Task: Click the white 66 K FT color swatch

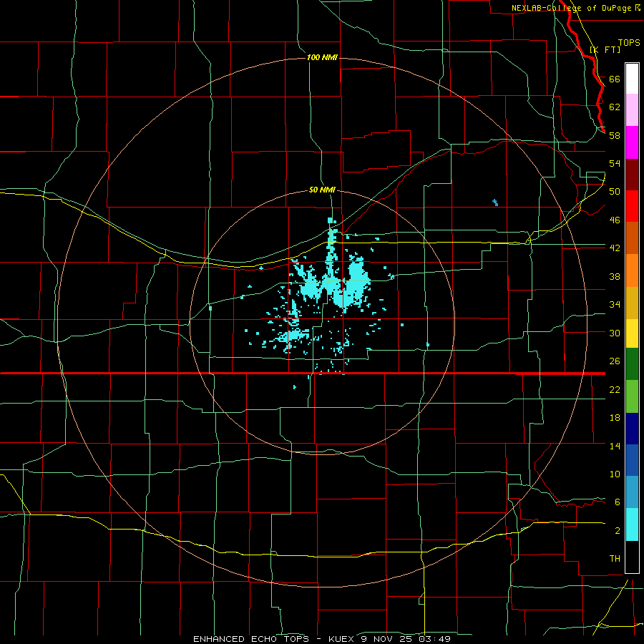Action: pyautogui.click(x=632, y=79)
